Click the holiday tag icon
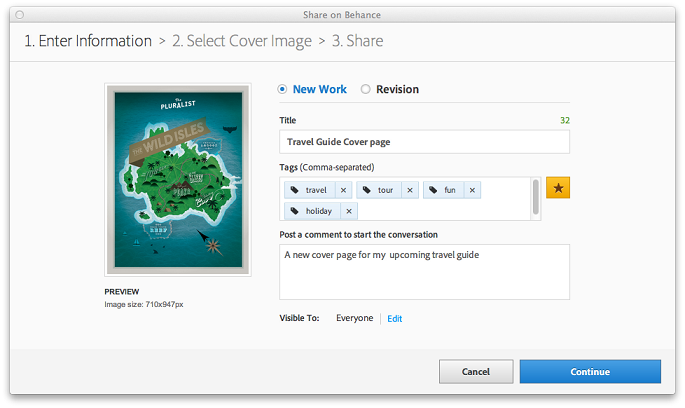 tap(295, 211)
